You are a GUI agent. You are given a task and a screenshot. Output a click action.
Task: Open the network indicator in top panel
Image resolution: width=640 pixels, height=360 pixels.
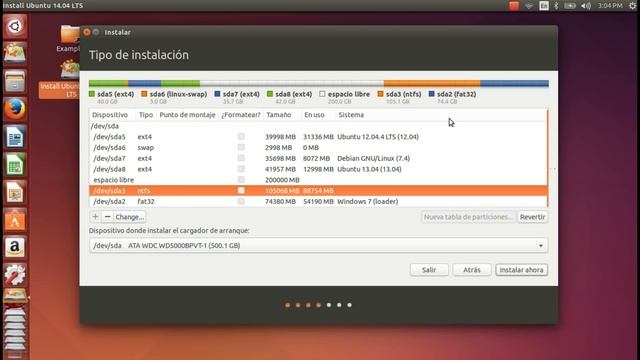(x=529, y=6)
